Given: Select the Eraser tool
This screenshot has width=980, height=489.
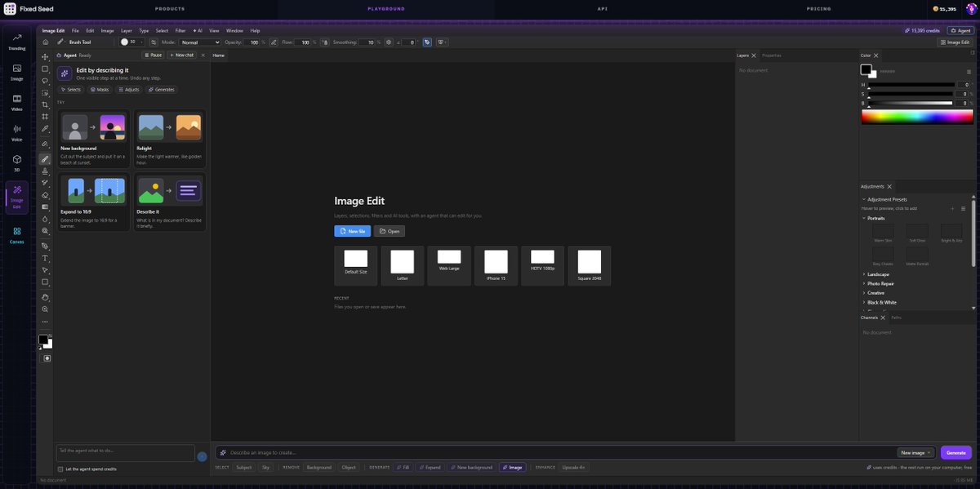Looking at the screenshot, I should pos(45,195).
